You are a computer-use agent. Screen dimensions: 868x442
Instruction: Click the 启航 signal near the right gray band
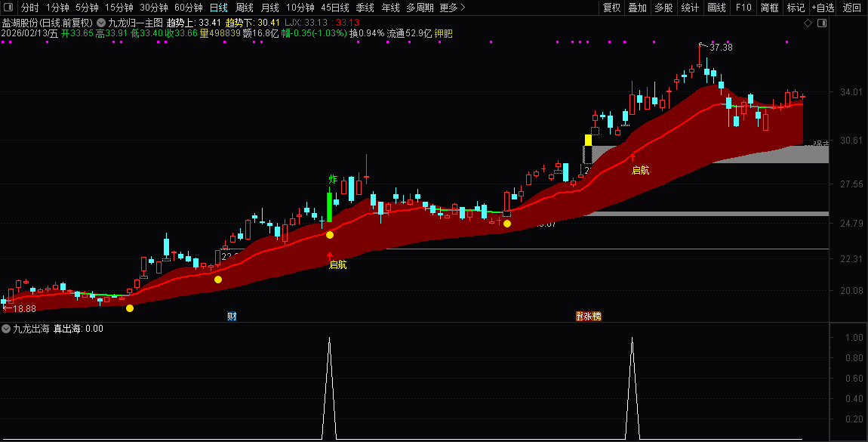tap(641, 171)
